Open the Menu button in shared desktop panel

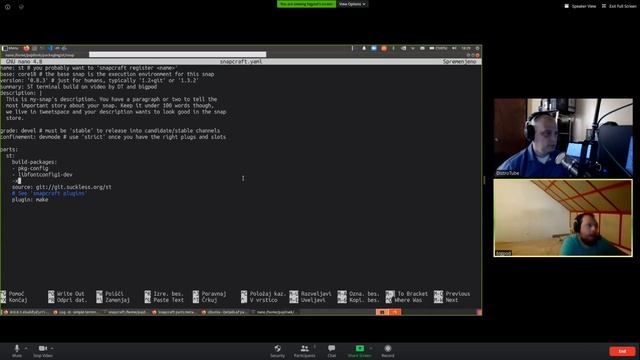point(10,48)
